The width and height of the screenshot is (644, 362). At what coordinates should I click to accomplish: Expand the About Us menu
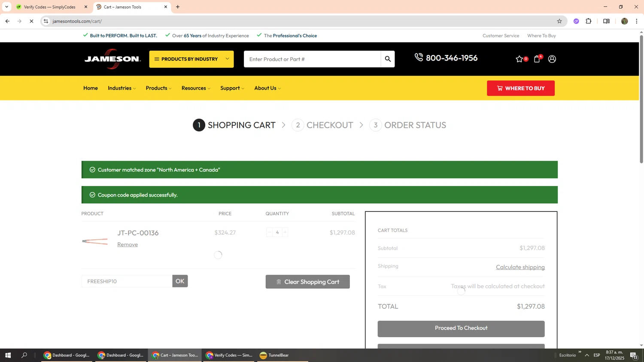point(267,88)
